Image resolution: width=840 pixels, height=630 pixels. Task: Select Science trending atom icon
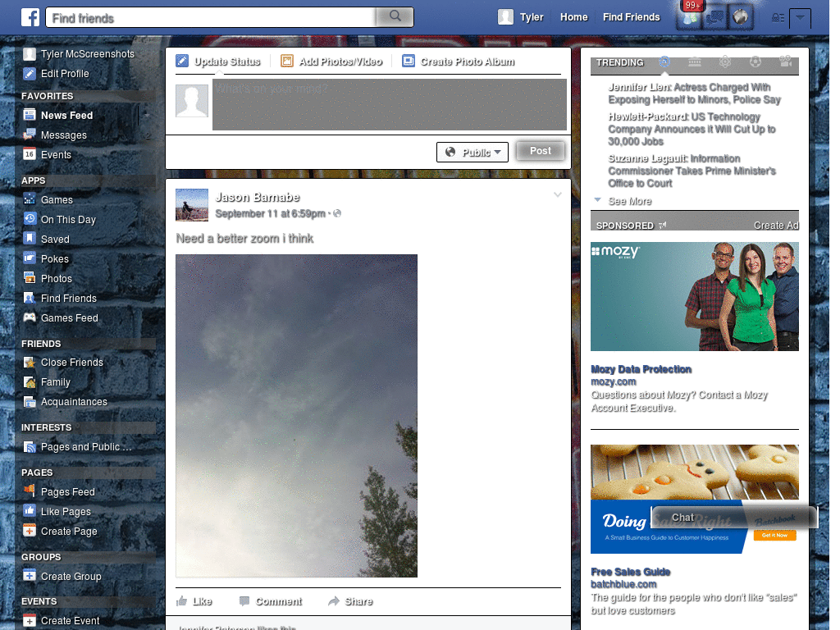(x=725, y=62)
